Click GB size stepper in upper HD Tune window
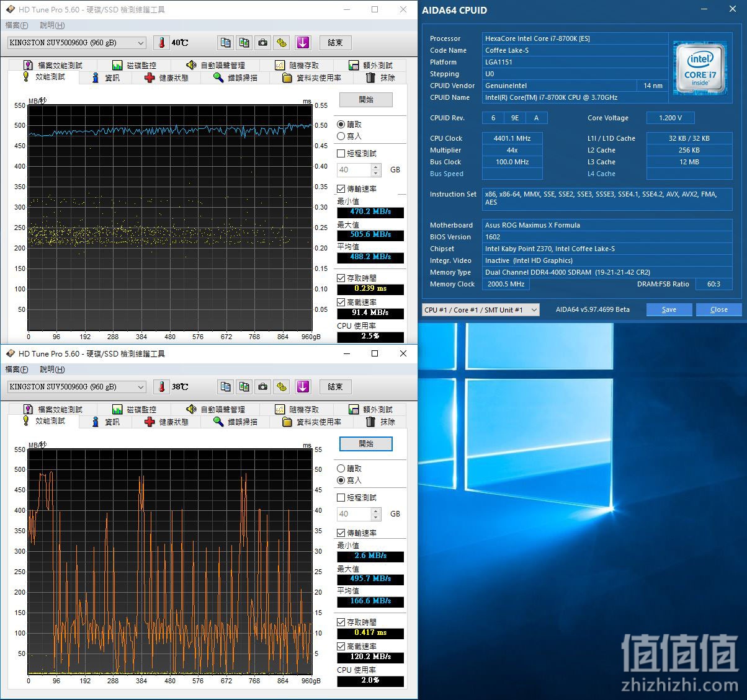Viewport: 747px width, 700px height. (375, 170)
